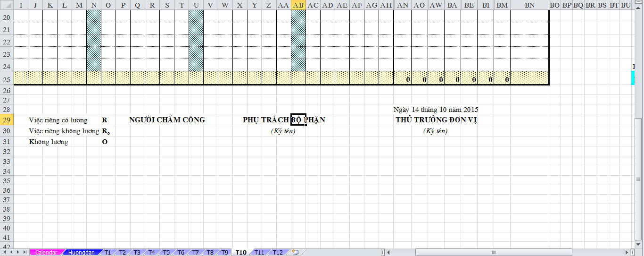Select sheet tab T7
The image size is (644, 256).
pyautogui.click(x=196, y=253)
